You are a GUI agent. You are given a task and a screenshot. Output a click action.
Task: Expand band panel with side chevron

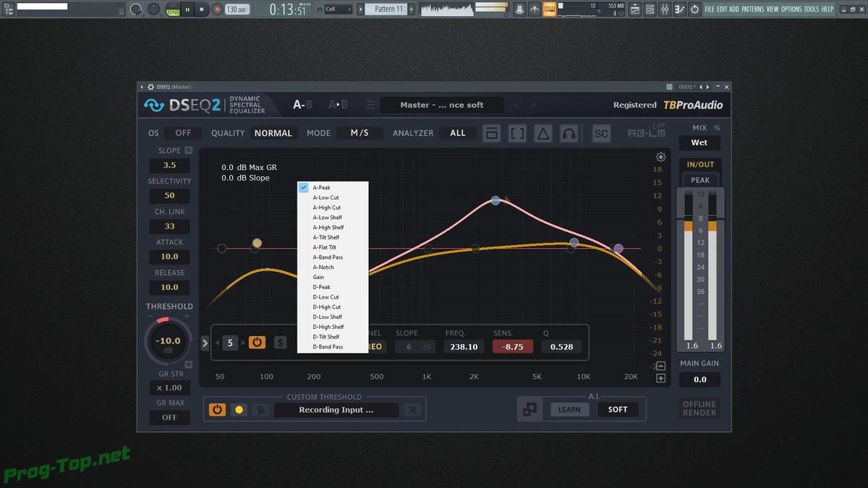pyautogui.click(x=205, y=343)
